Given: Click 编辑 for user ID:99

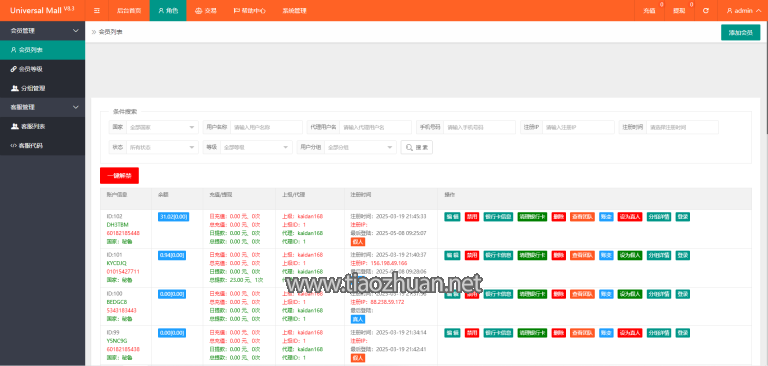Looking at the screenshot, I should (x=452, y=333).
